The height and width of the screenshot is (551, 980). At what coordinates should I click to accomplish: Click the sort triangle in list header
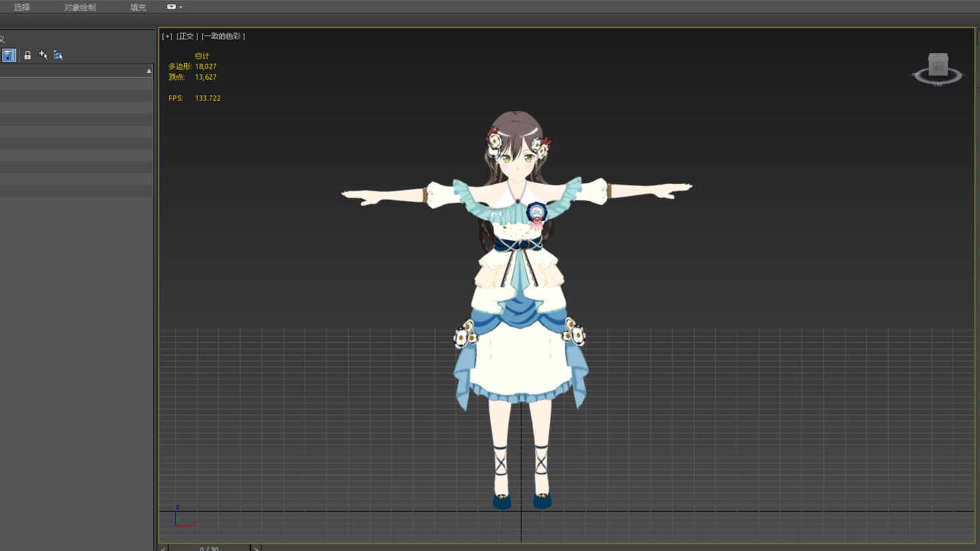pos(148,71)
